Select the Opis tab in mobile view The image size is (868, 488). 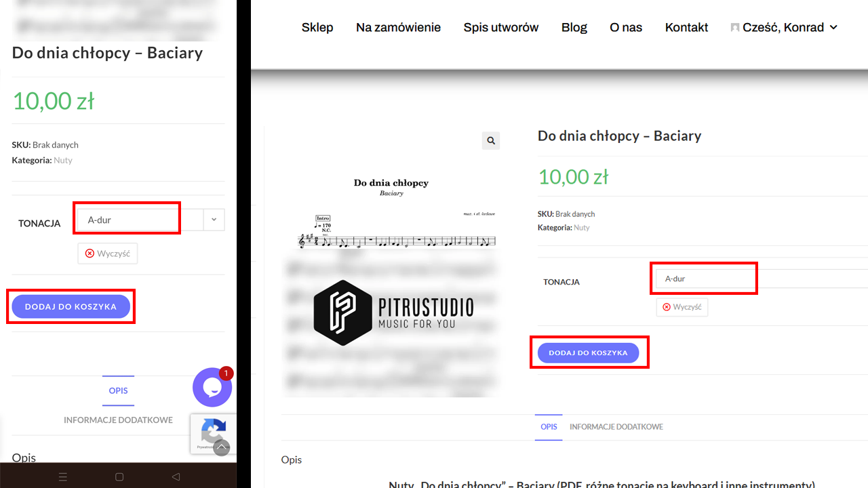tap(118, 390)
